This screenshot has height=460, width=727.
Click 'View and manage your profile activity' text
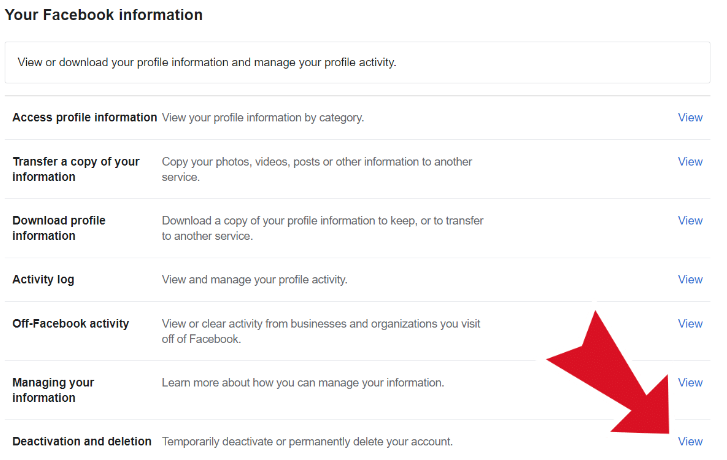[x=254, y=280]
